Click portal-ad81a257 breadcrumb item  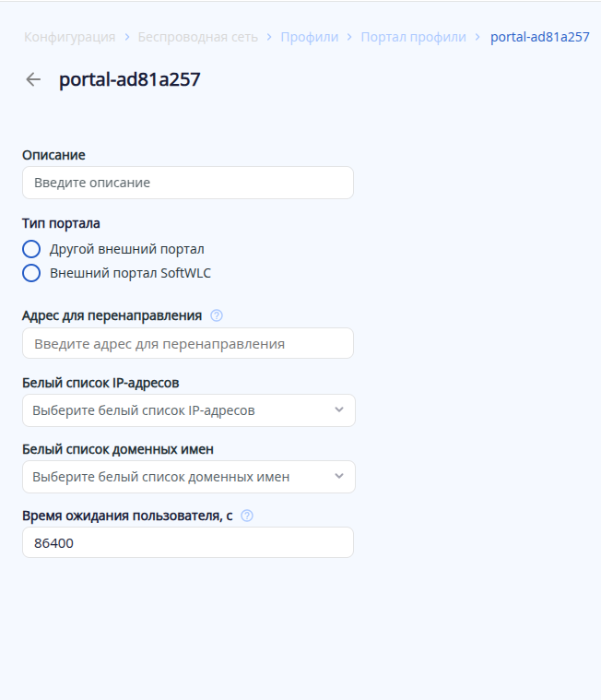(x=540, y=37)
